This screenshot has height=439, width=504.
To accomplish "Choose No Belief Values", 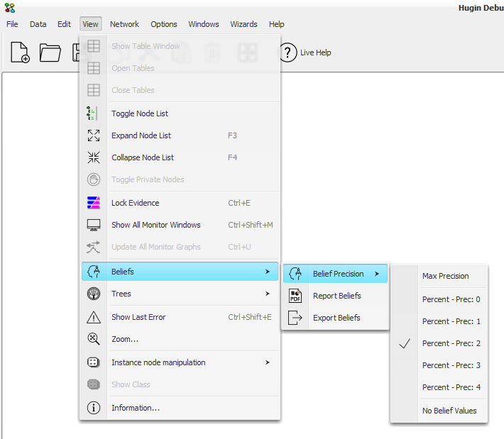I will [x=439, y=411].
